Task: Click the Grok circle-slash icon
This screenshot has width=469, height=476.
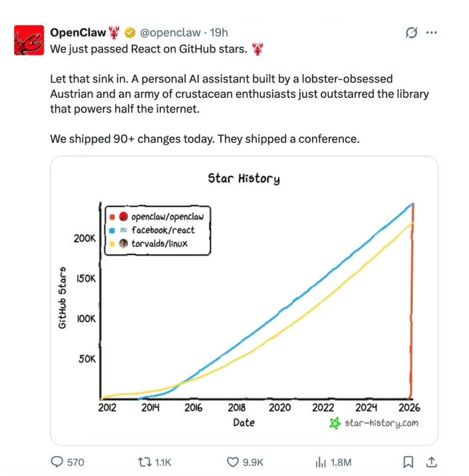Action: click(x=411, y=33)
